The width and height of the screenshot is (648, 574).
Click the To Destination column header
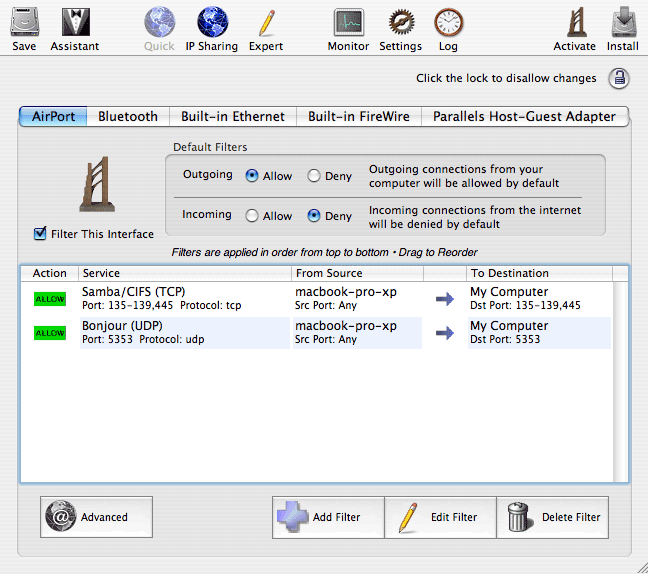[539, 273]
